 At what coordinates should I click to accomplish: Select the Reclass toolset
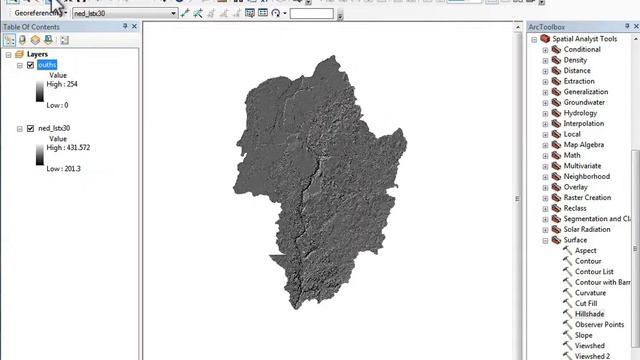(575, 208)
